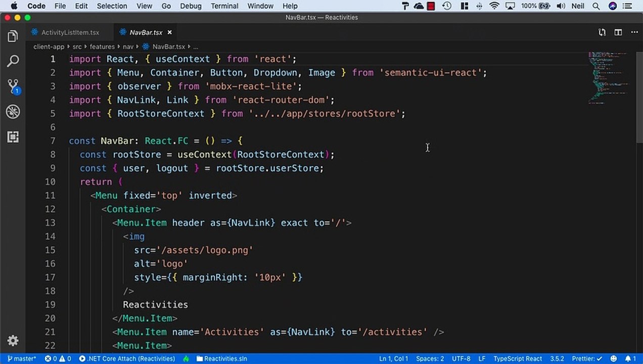Open the Selection menu
643x364 pixels.
pyautogui.click(x=112, y=6)
